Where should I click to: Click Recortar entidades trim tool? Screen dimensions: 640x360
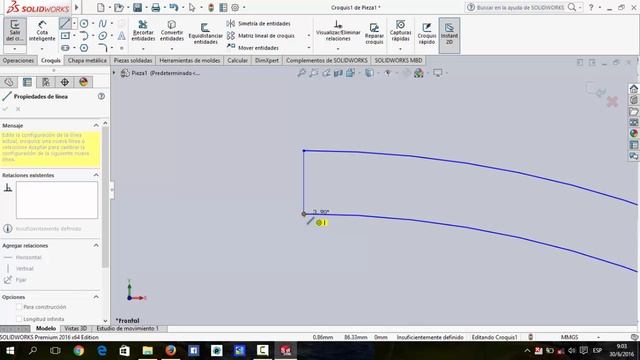point(143,31)
